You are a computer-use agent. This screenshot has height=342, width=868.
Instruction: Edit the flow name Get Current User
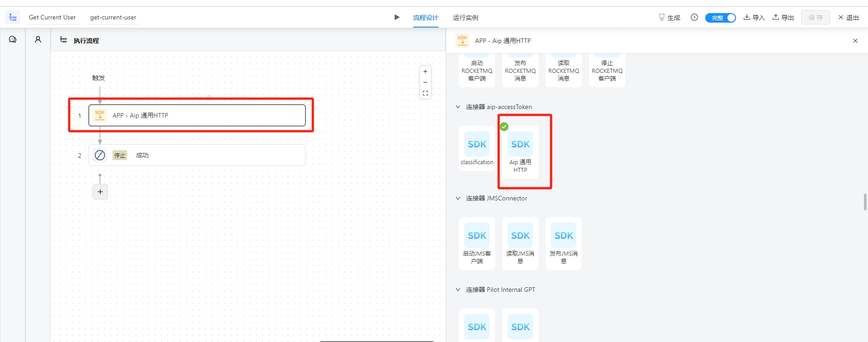pos(52,17)
